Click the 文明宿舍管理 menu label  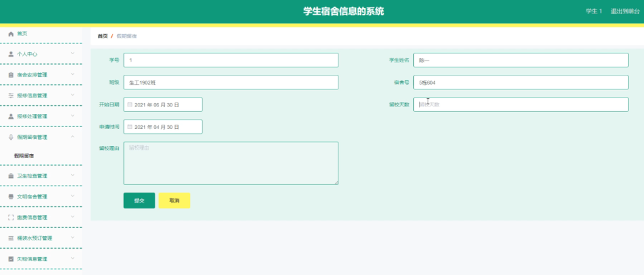(32, 196)
